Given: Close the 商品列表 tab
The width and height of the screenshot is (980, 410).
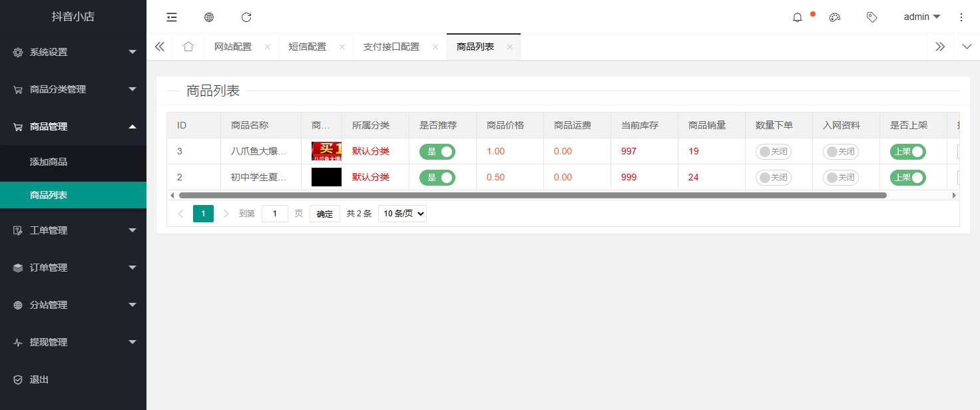Looking at the screenshot, I should tap(510, 47).
